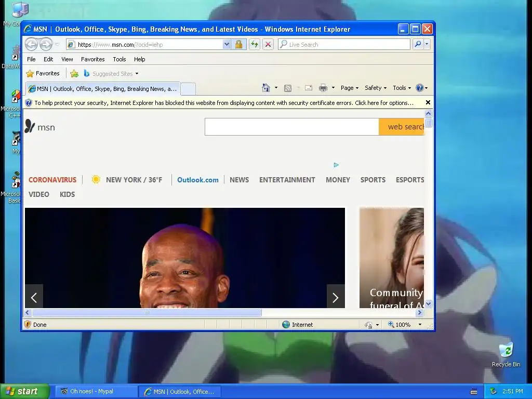This screenshot has height=399, width=532.
Task: Click the horizontal scrollbar right arrow
Action: tap(419, 312)
